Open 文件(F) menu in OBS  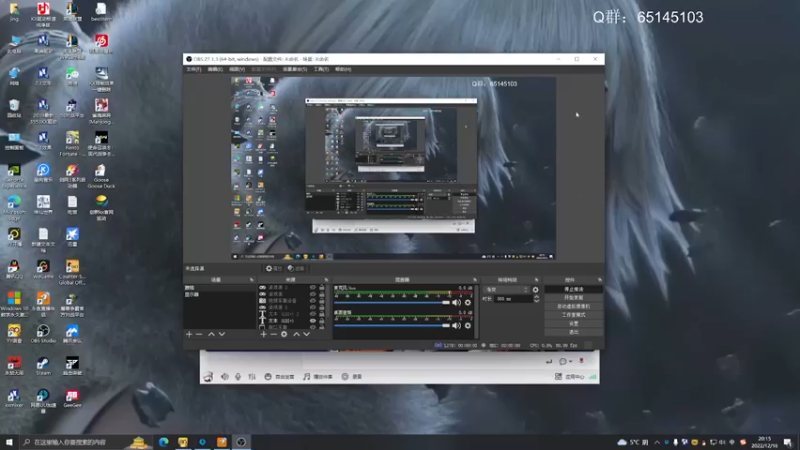pyautogui.click(x=194, y=69)
